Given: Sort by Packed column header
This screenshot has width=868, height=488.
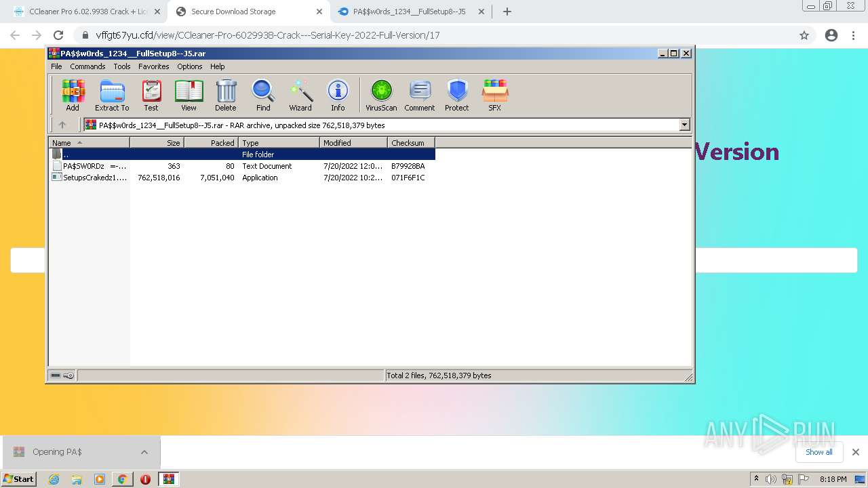Looking at the screenshot, I should [x=211, y=142].
